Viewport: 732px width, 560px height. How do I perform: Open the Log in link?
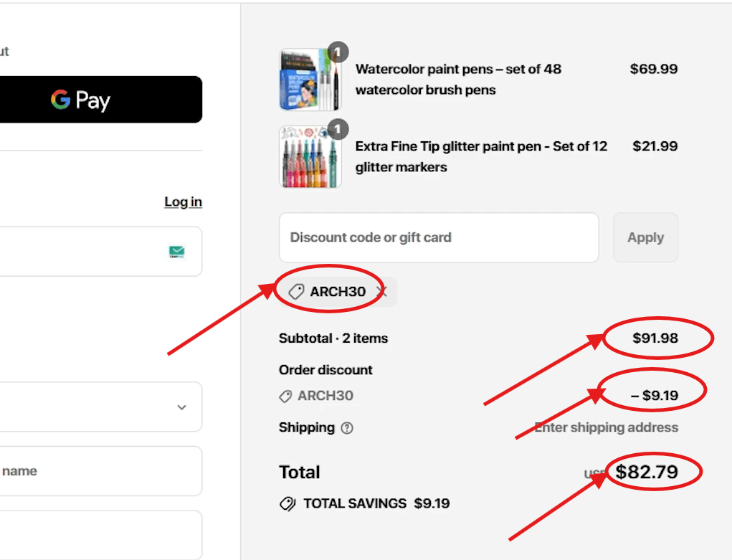click(183, 201)
